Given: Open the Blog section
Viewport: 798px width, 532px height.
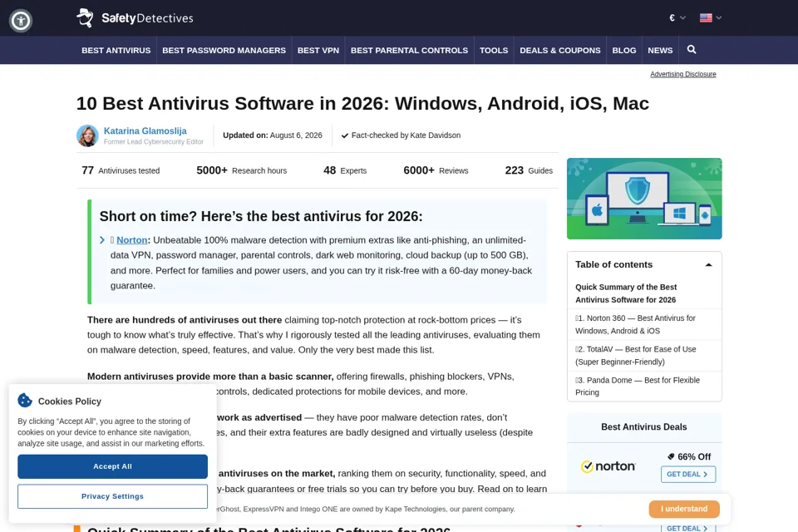Looking at the screenshot, I should tap(624, 51).
